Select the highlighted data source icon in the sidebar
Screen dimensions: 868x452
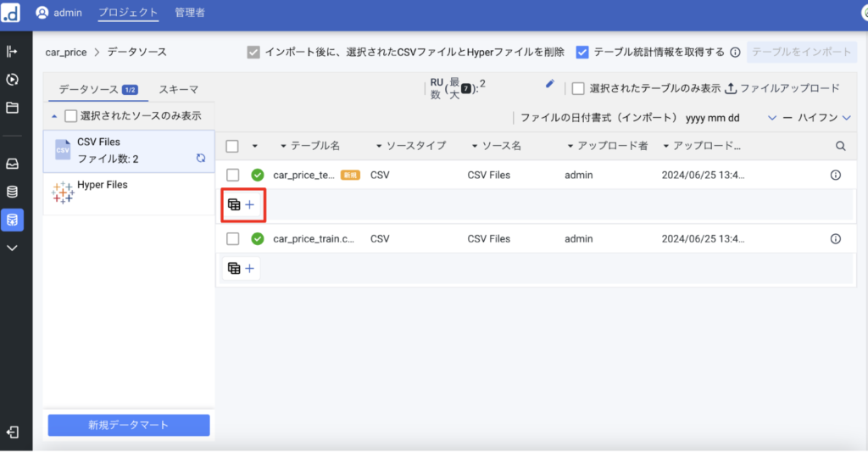(x=12, y=220)
